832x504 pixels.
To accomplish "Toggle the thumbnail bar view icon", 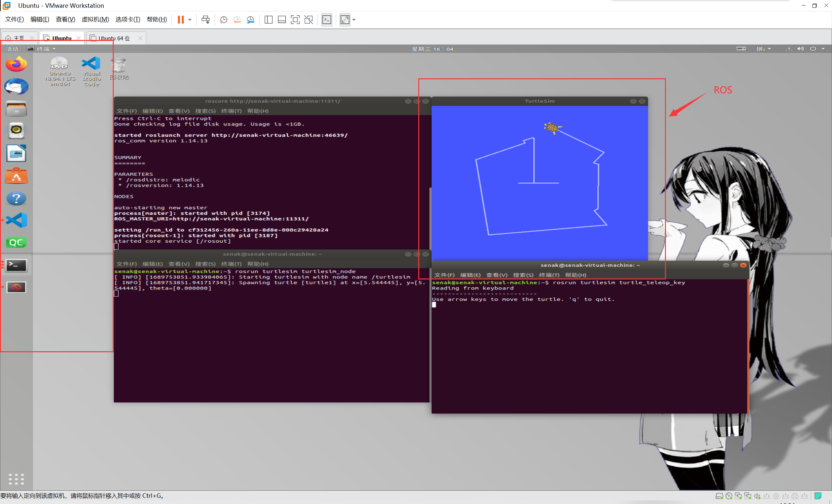I will pos(281,19).
